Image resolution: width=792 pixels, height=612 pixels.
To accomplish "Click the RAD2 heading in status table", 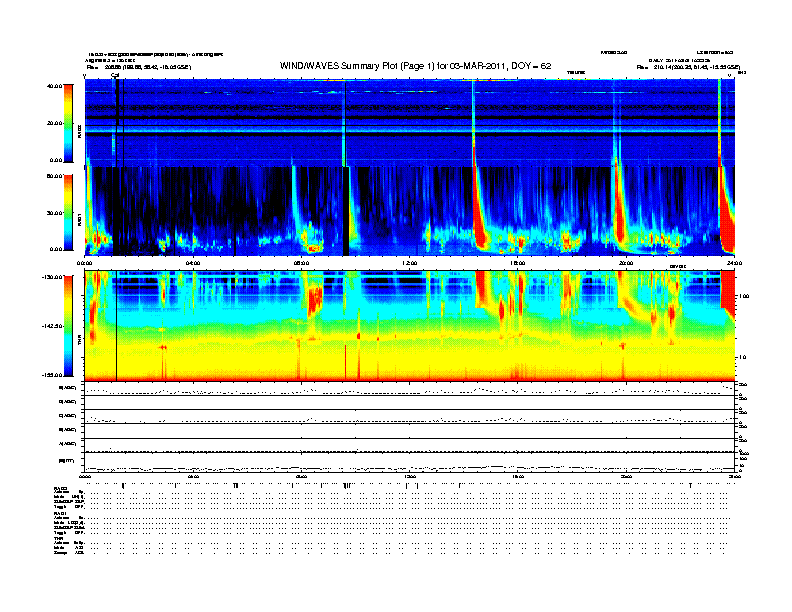I will pyautogui.click(x=60, y=488).
